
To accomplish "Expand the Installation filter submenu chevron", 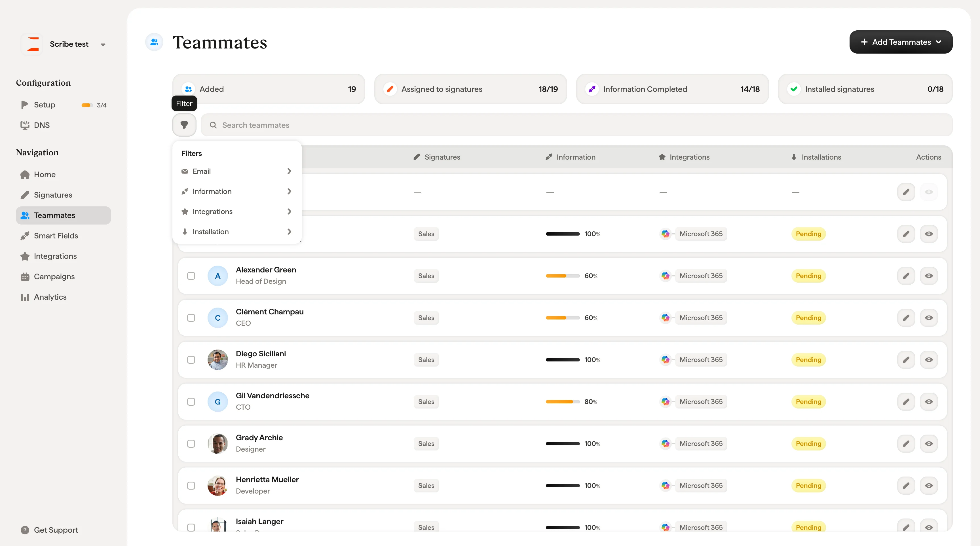I will pos(289,232).
